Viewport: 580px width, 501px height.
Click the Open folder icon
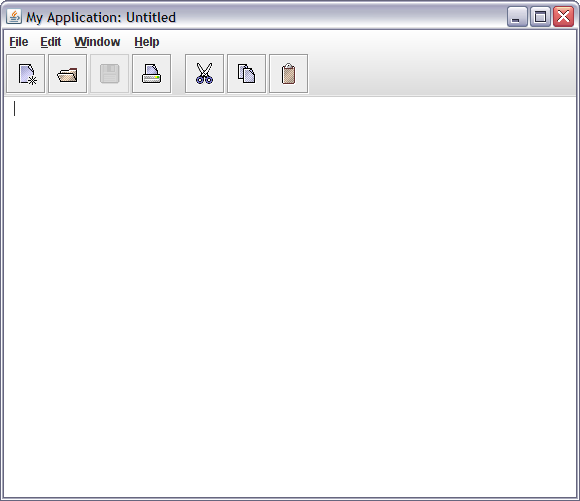point(67,74)
